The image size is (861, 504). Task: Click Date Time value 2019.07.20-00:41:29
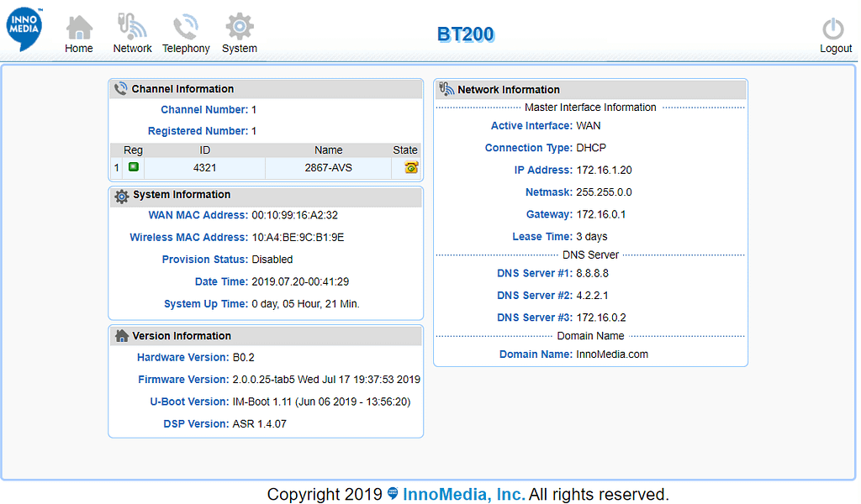pyautogui.click(x=300, y=281)
